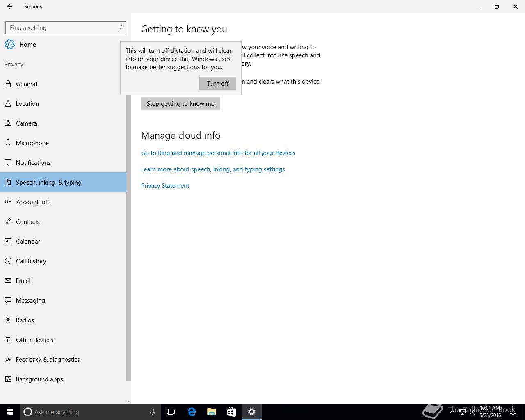
Task: Click the Calendar icon in sidebar
Action: point(8,241)
